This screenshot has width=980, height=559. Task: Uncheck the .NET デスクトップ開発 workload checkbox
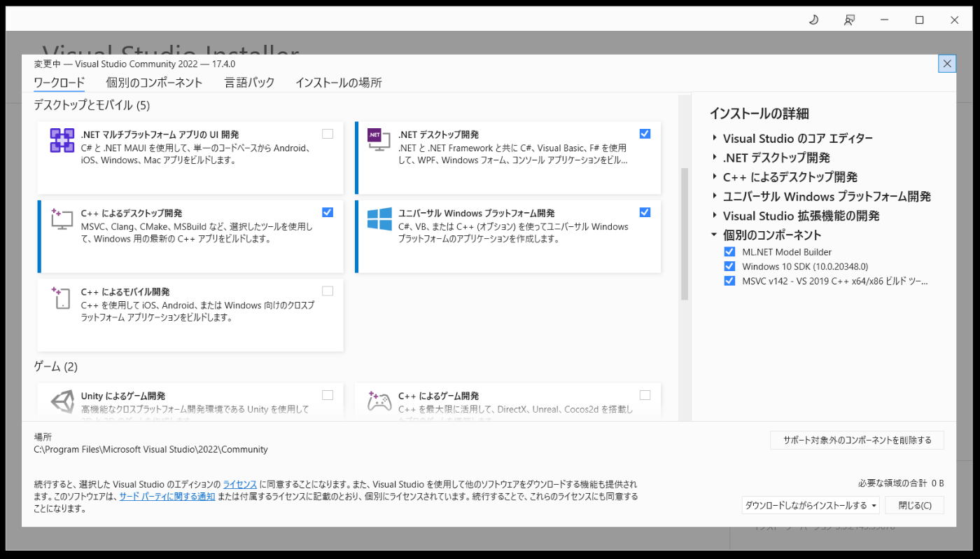[x=645, y=134]
